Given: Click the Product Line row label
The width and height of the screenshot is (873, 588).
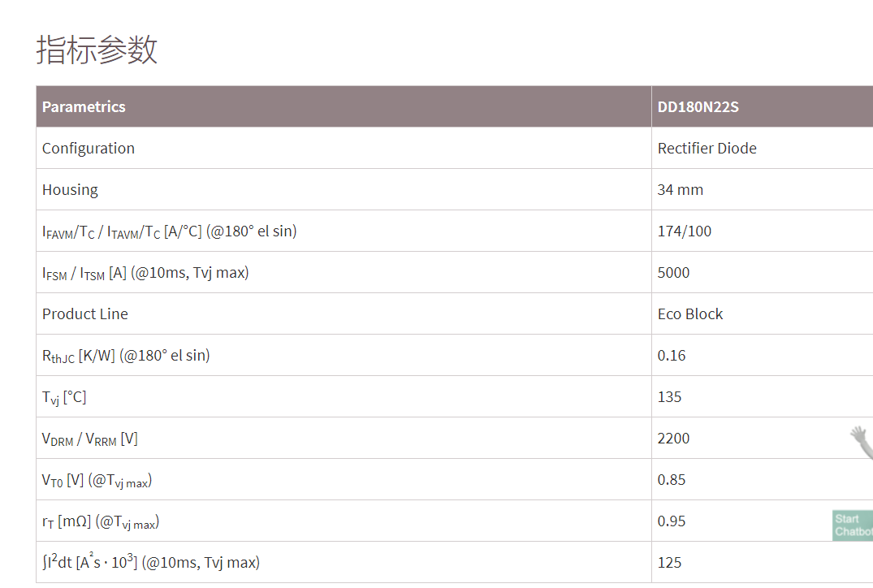Looking at the screenshot, I should coord(85,313).
